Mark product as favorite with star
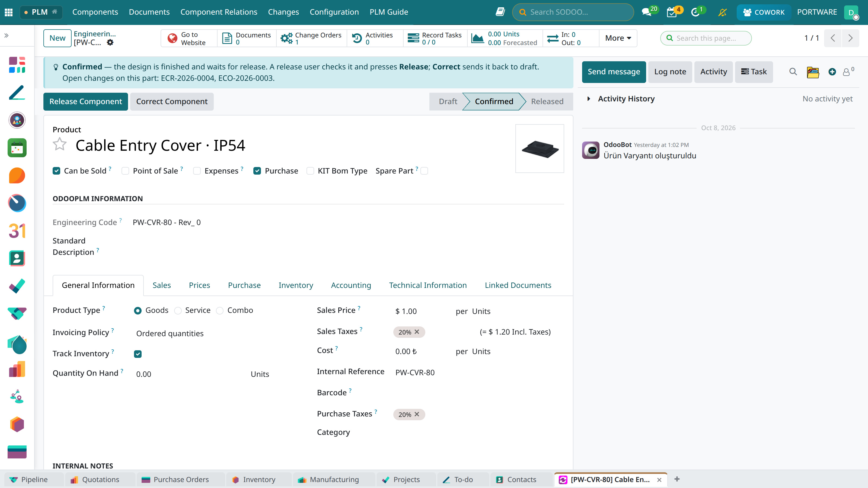 click(x=60, y=144)
